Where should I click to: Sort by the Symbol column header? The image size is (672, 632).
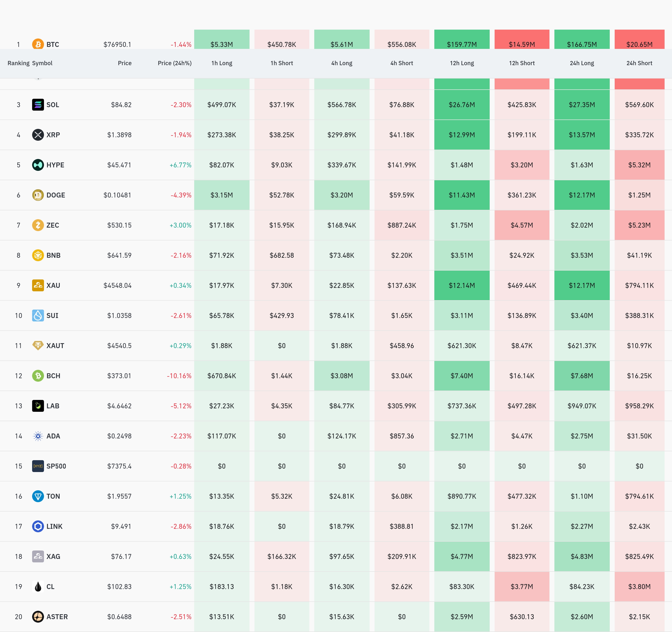pos(42,63)
